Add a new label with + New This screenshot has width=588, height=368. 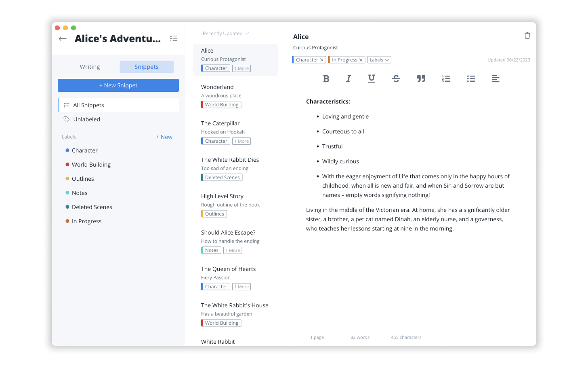pyautogui.click(x=164, y=137)
